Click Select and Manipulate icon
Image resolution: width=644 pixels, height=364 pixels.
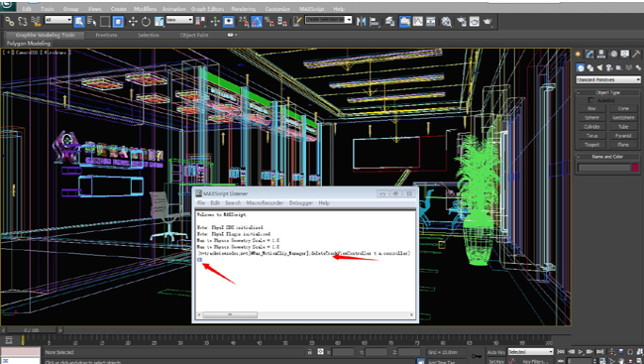click(x=215, y=22)
